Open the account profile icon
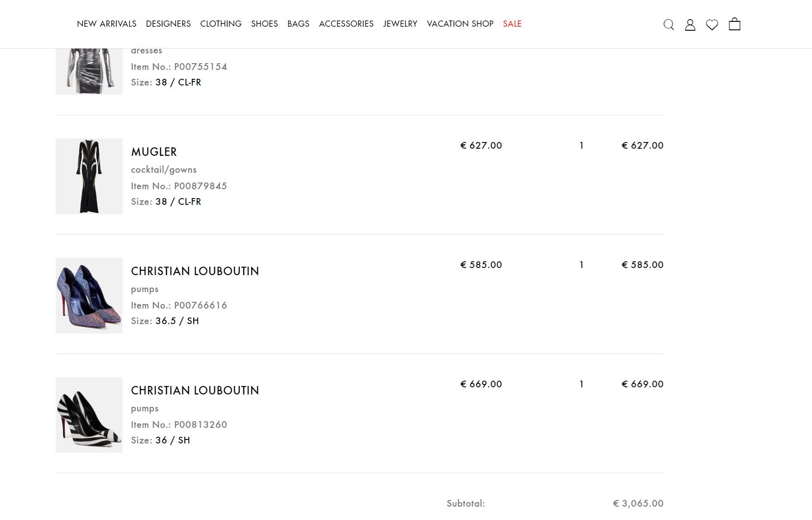This screenshot has height=520, width=812. click(x=690, y=24)
